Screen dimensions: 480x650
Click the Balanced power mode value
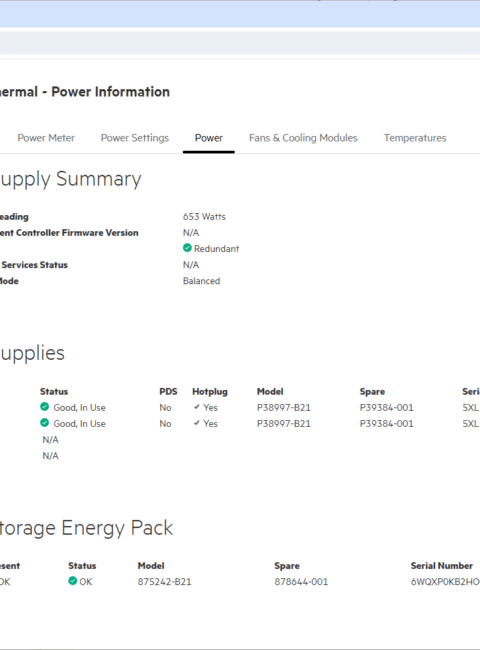(x=201, y=281)
